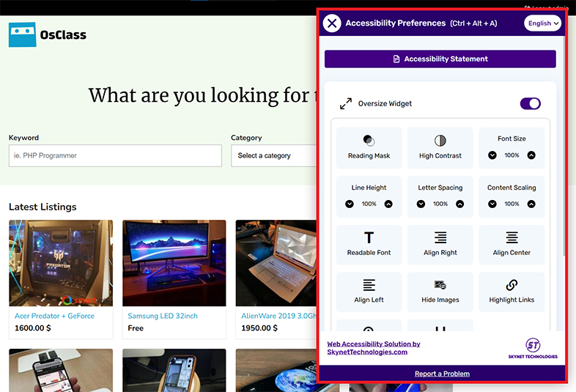The image size is (576, 392).
Task: Decrease Line Height value
Action: [350, 204]
